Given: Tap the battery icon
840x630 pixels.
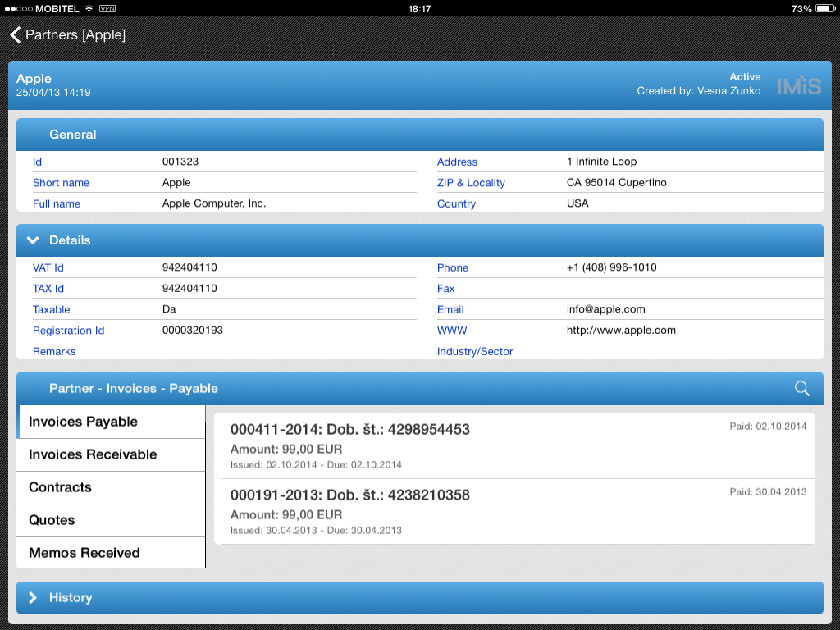Looking at the screenshot, I should tap(825, 8).
